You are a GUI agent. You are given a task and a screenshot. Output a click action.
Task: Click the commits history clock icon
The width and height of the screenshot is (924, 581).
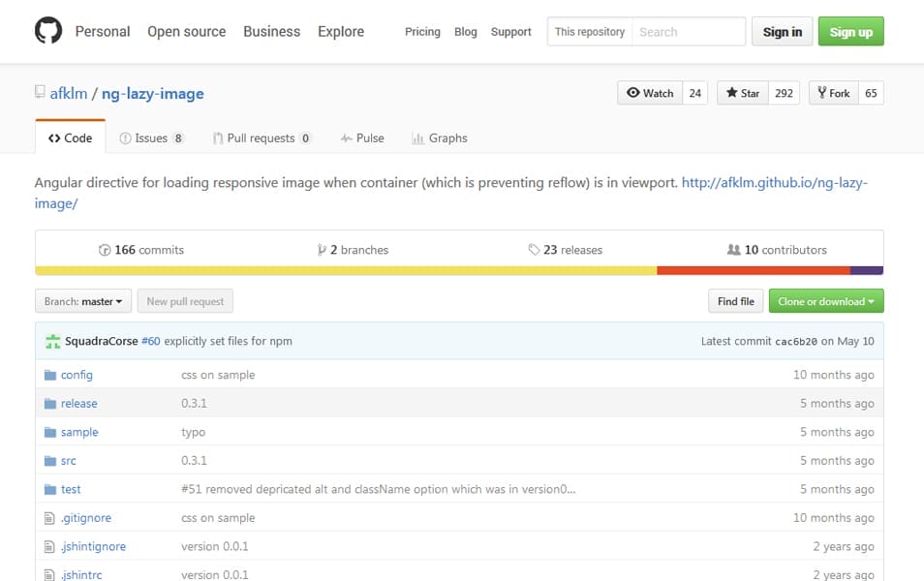pyautogui.click(x=105, y=250)
